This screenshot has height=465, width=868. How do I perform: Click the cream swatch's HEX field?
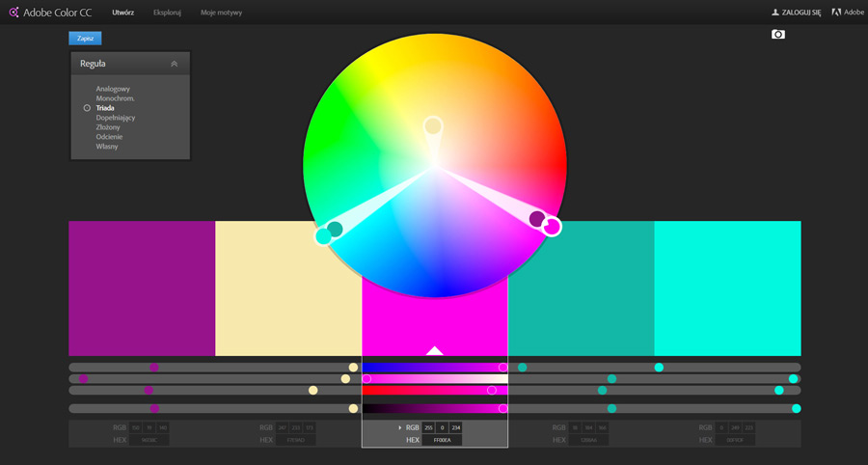pos(295,440)
